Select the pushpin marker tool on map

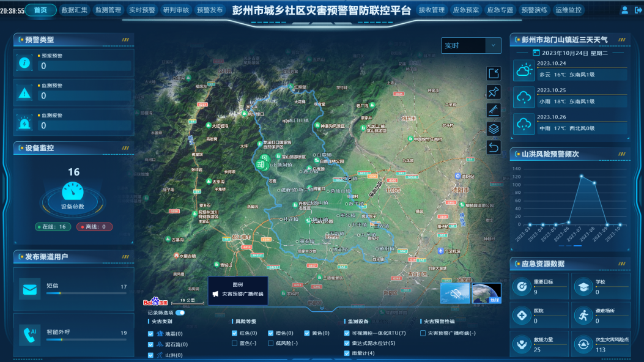coord(494,92)
